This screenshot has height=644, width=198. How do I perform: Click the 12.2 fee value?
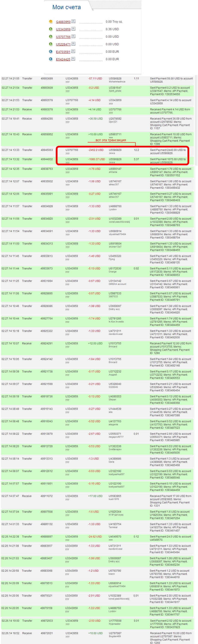(136, 150)
